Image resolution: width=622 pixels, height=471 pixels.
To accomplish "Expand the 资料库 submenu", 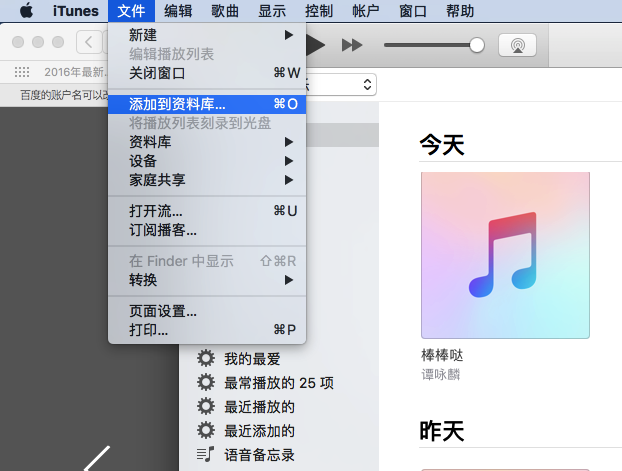I will tap(207, 142).
